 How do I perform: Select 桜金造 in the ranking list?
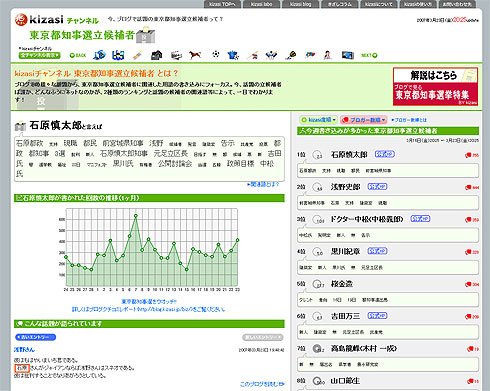pos(342,284)
